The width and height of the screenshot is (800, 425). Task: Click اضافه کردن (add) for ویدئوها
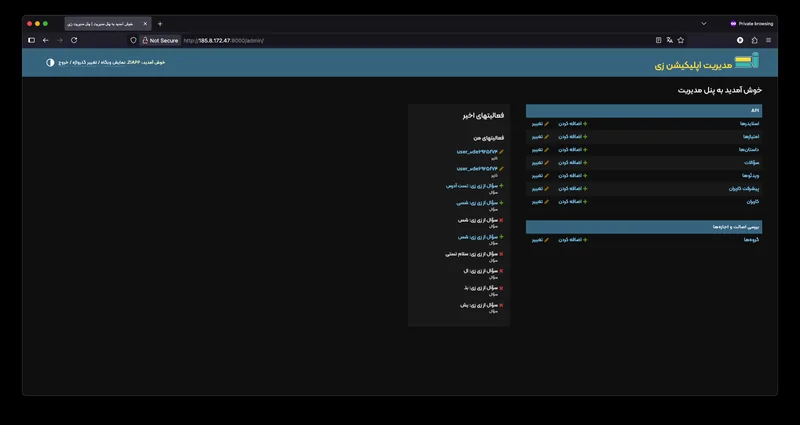tap(572, 176)
